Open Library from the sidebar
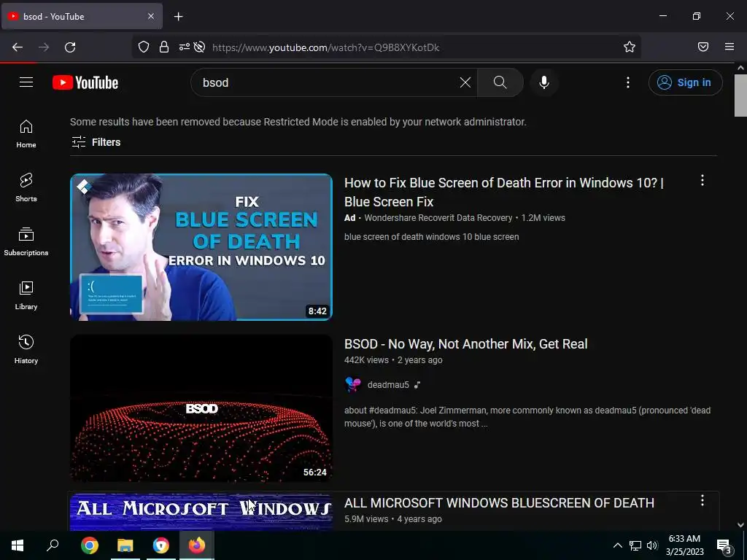This screenshot has height=560, width=747. click(x=26, y=296)
